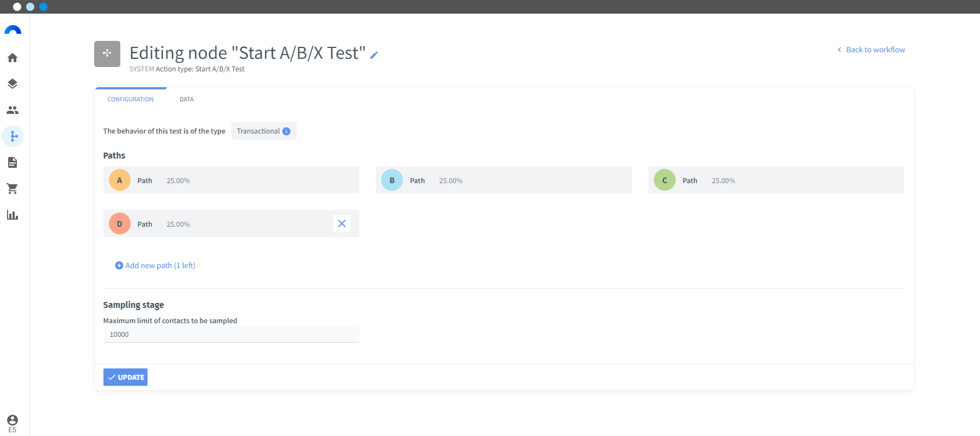Open the layers sidebar icon

tap(13, 84)
